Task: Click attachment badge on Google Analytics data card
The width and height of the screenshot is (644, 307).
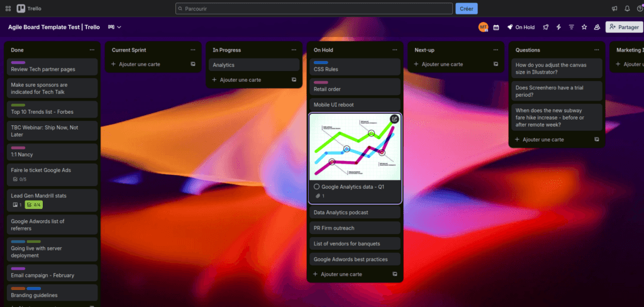Action: coord(320,196)
